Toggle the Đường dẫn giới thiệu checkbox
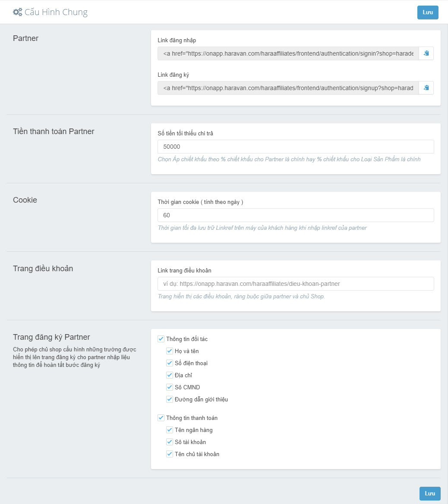Image resolution: width=448 pixels, height=504 pixels. pyautogui.click(x=170, y=399)
